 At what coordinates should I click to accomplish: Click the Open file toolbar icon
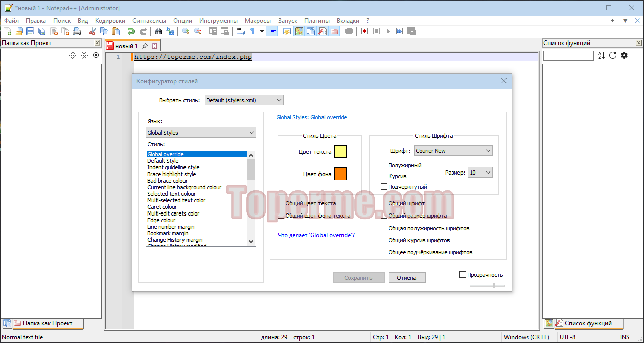19,31
